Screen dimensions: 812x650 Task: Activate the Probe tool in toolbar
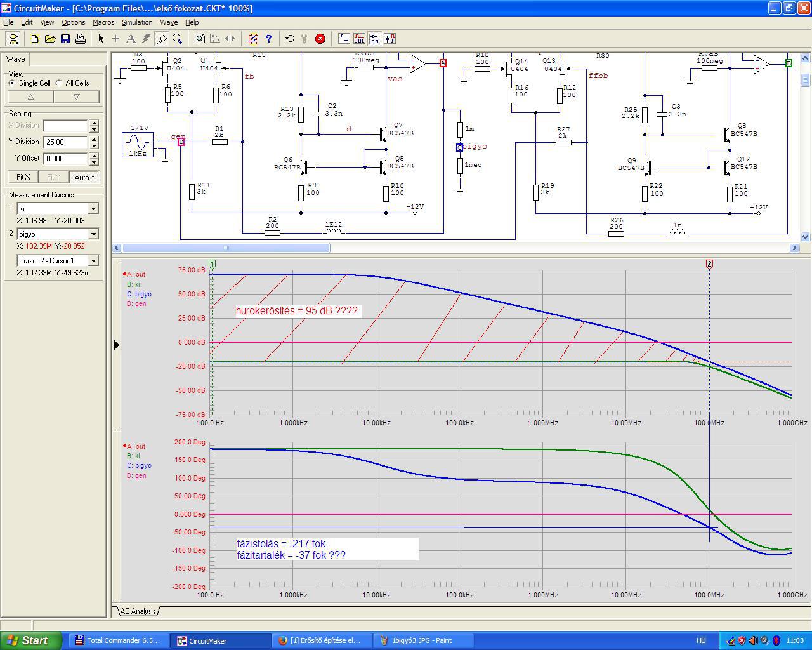point(162,39)
